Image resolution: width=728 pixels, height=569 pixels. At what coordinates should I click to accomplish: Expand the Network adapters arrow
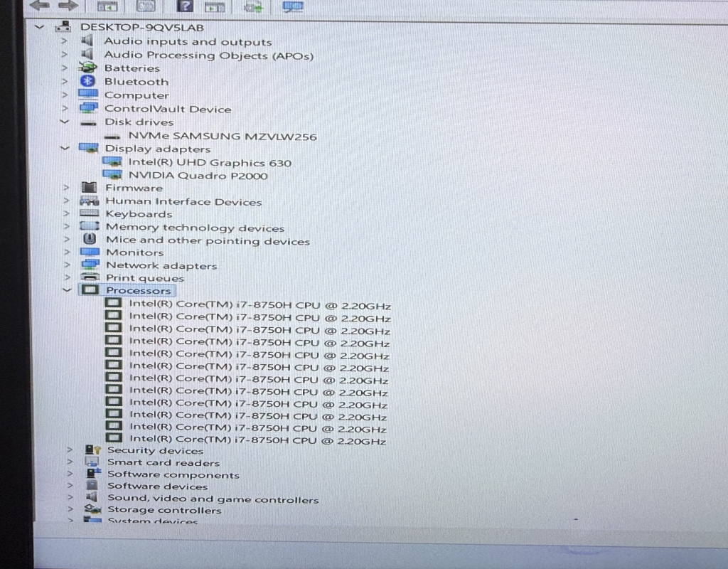67,265
